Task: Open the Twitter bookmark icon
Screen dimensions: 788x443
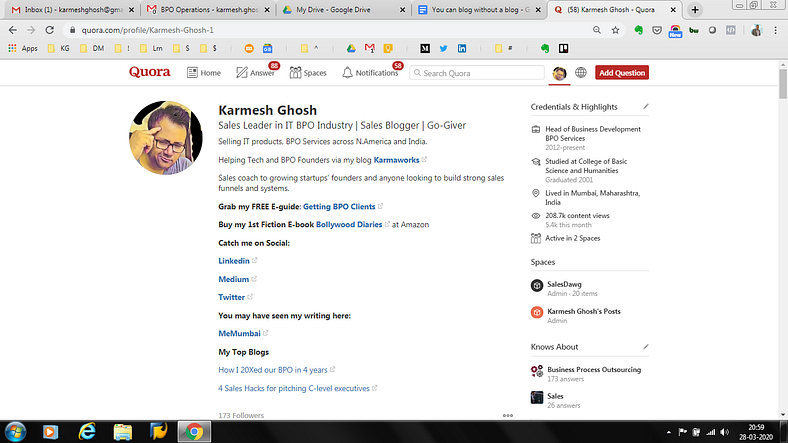Action: click(443, 48)
